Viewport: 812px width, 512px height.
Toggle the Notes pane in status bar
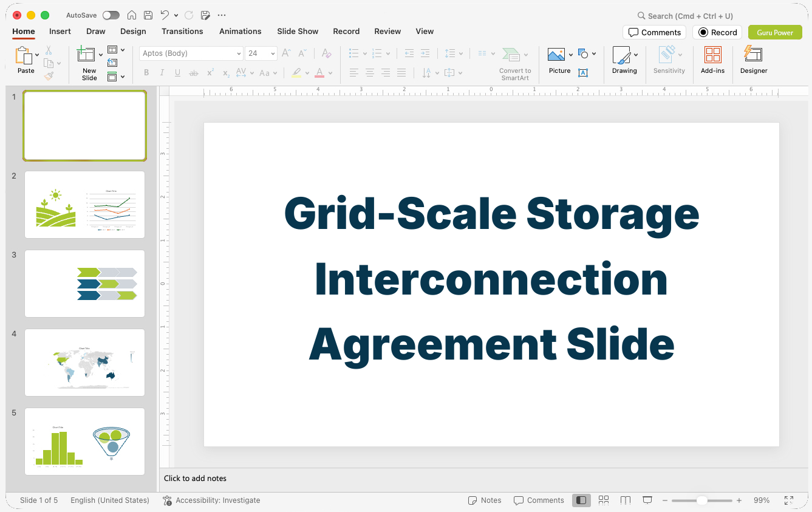click(485, 500)
